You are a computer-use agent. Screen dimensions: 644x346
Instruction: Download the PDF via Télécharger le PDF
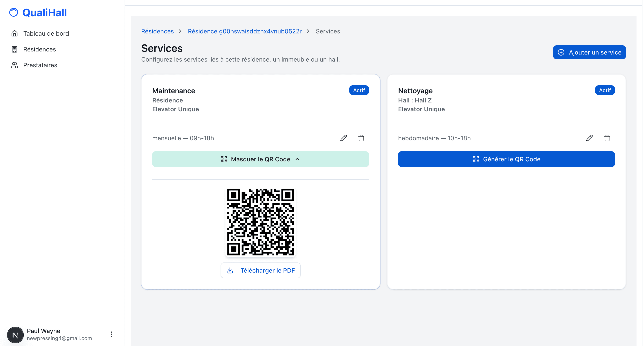coord(260,270)
